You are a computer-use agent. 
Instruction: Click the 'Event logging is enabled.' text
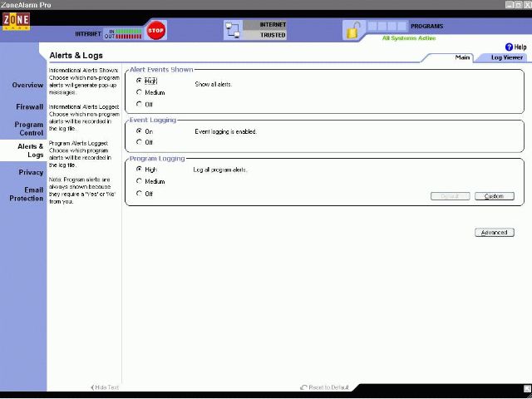225,131
